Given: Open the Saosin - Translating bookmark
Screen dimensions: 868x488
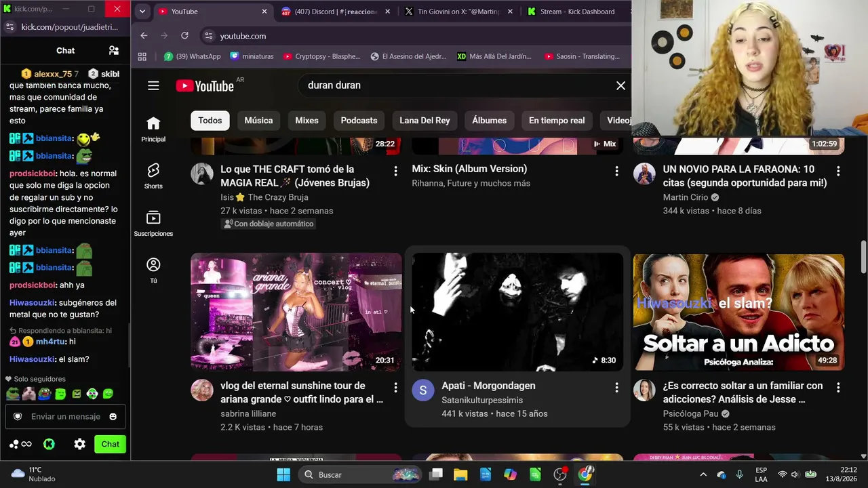Looking at the screenshot, I should (582, 56).
